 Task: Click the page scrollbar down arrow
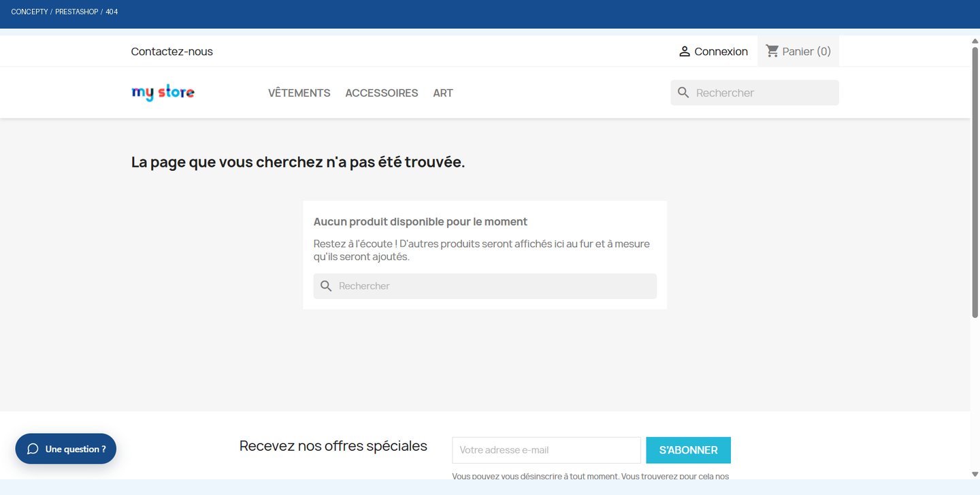coord(975,474)
